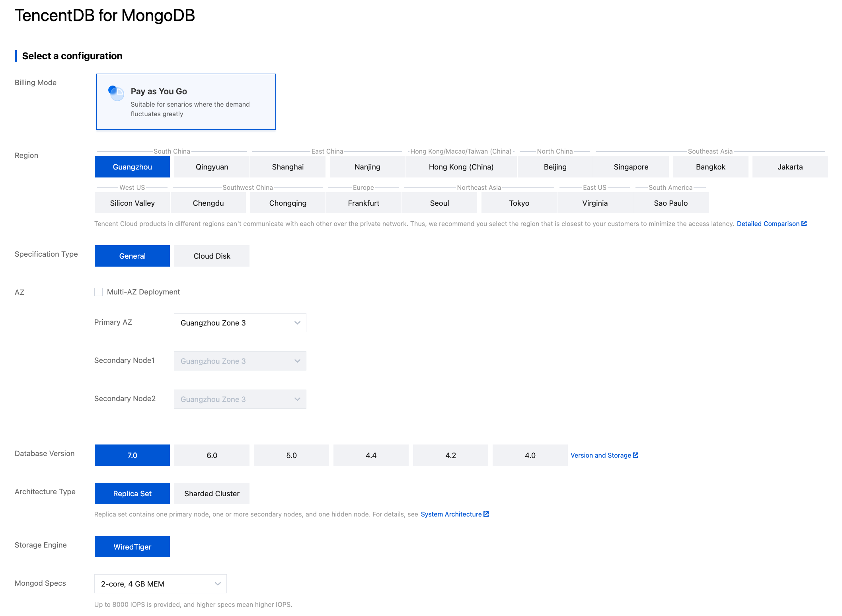
Task: Select Cloud Disk specification type
Action: pyautogui.click(x=212, y=256)
